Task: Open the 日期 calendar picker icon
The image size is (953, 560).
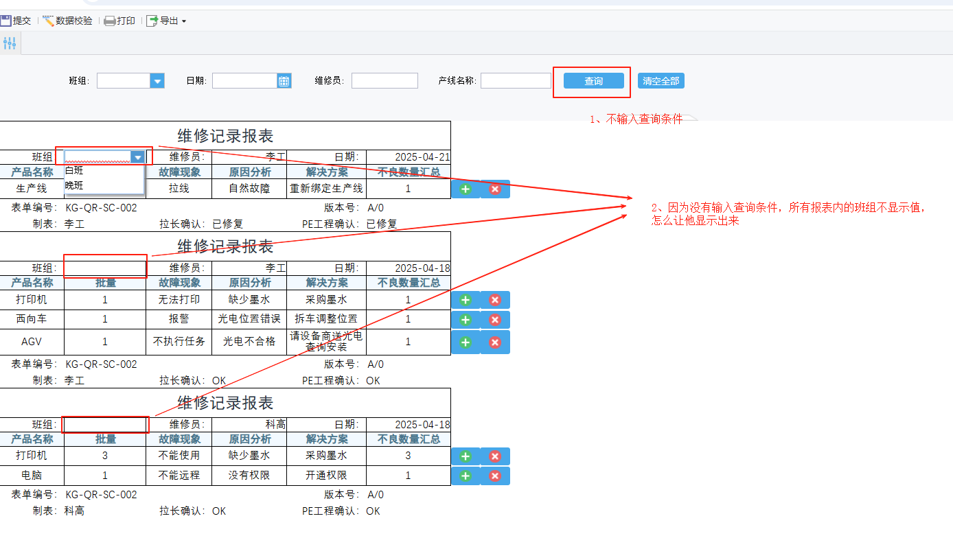Action: [284, 81]
